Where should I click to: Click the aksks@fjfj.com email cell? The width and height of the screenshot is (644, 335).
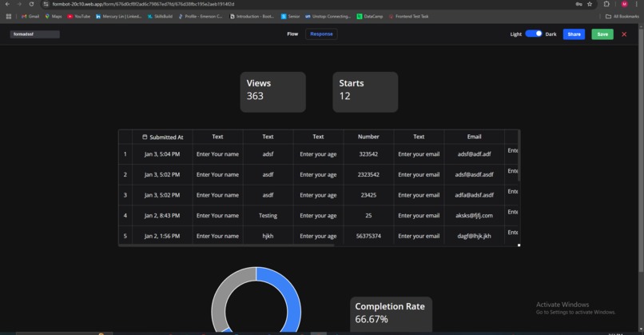tap(474, 215)
